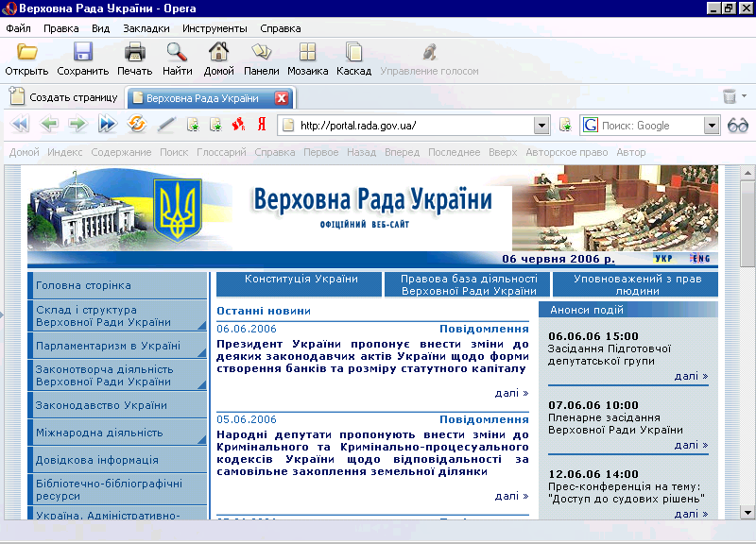This screenshot has height=544, width=756.
Task: Switch site language to ENG
Action: click(x=700, y=258)
